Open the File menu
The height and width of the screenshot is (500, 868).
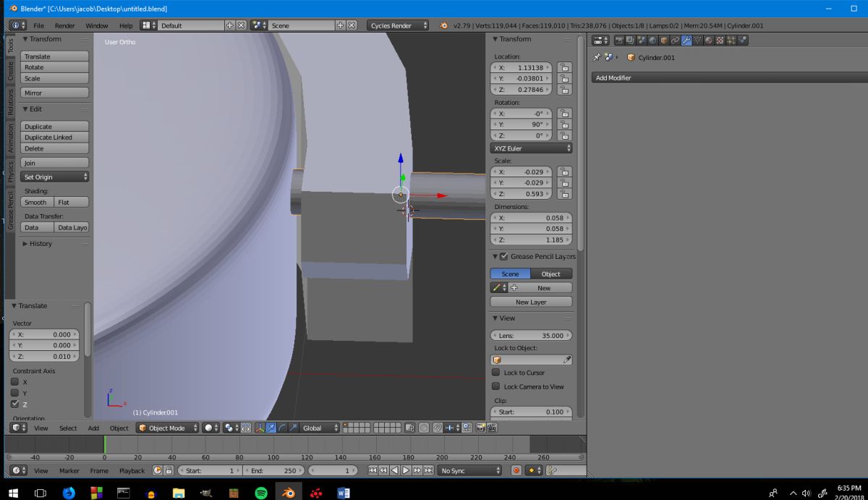(x=38, y=25)
